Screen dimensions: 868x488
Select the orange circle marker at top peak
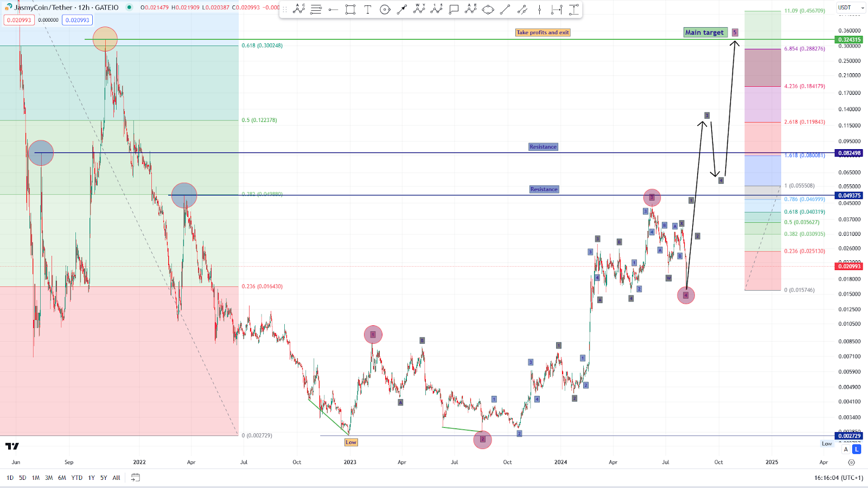(x=105, y=39)
